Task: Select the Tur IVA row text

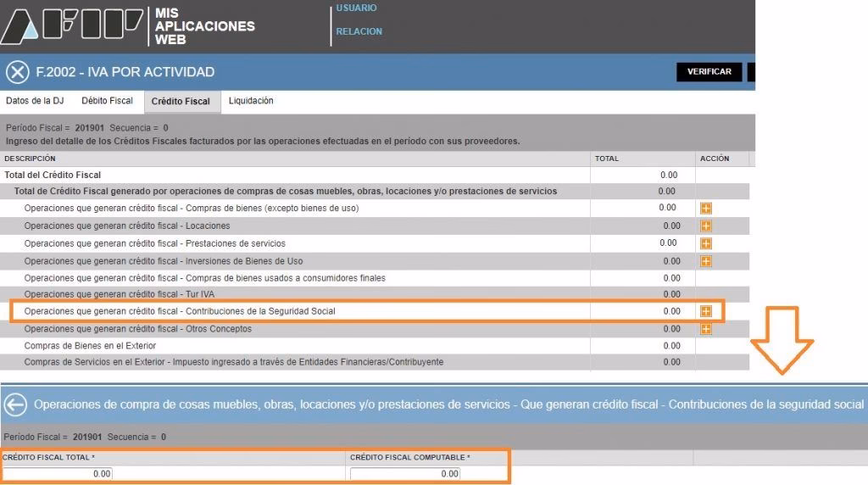Action: 119,294
